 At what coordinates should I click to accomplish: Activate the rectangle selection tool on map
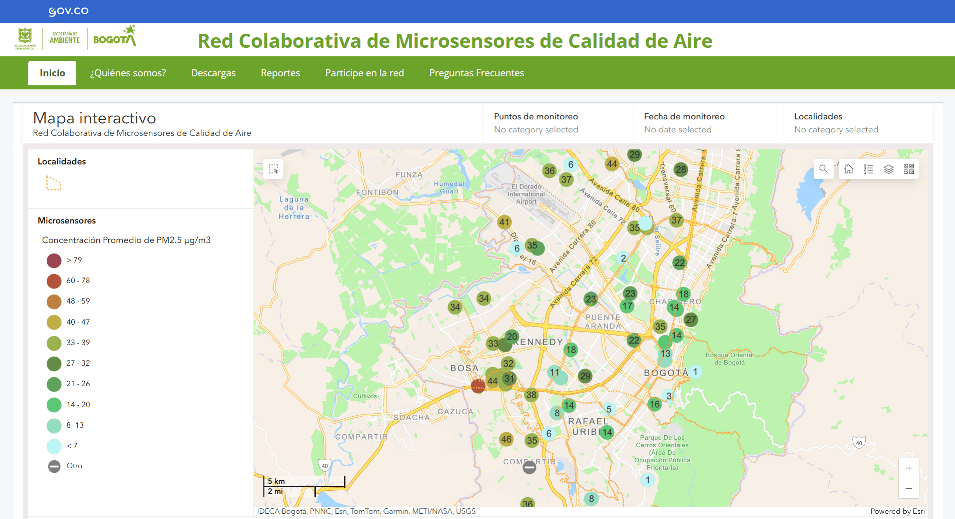tap(274, 169)
